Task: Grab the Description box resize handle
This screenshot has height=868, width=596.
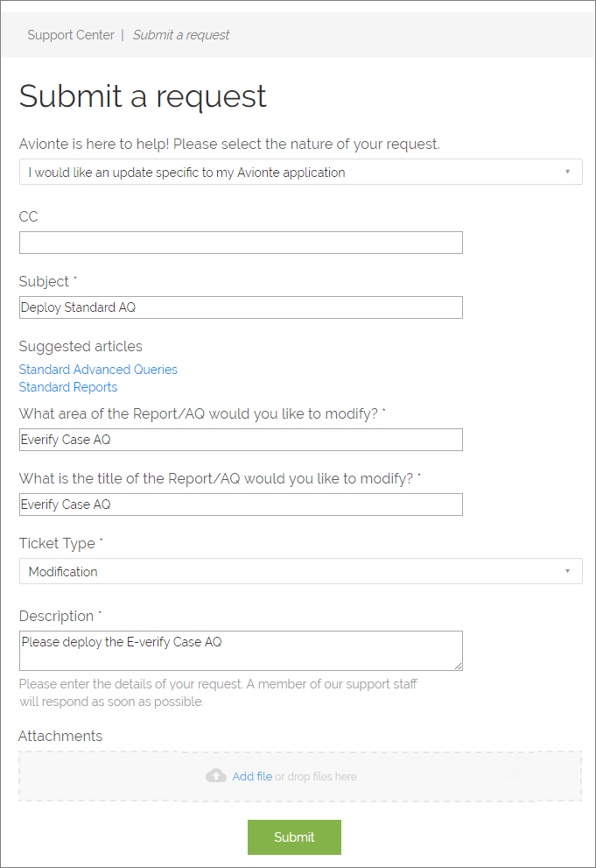Action: click(459, 666)
